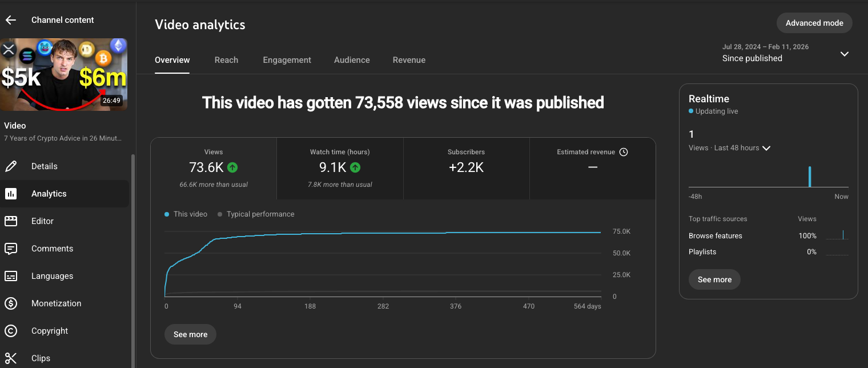This screenshot has height=368, width=868.
Task: Open the Audience analytics tab
Action: tap(352, 59)
